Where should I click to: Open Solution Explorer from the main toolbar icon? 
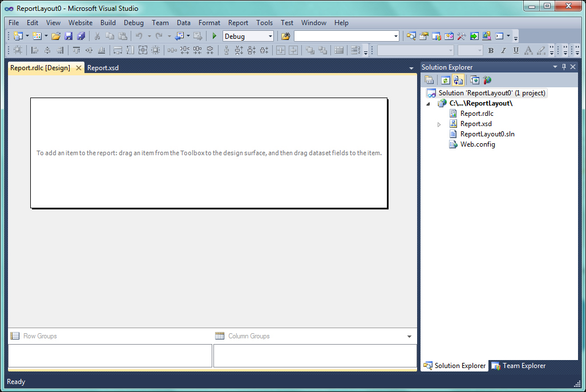pos(411,36)
